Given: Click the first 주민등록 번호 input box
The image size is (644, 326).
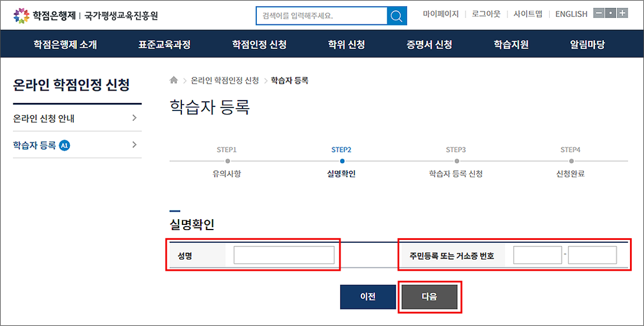Looking at the screenshot, I should (537, 255).
